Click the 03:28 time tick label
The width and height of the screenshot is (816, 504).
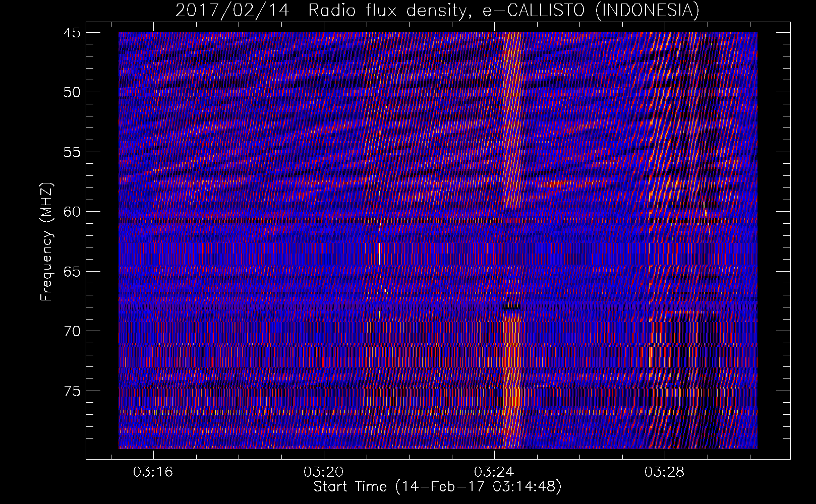(x=665, y=472)
